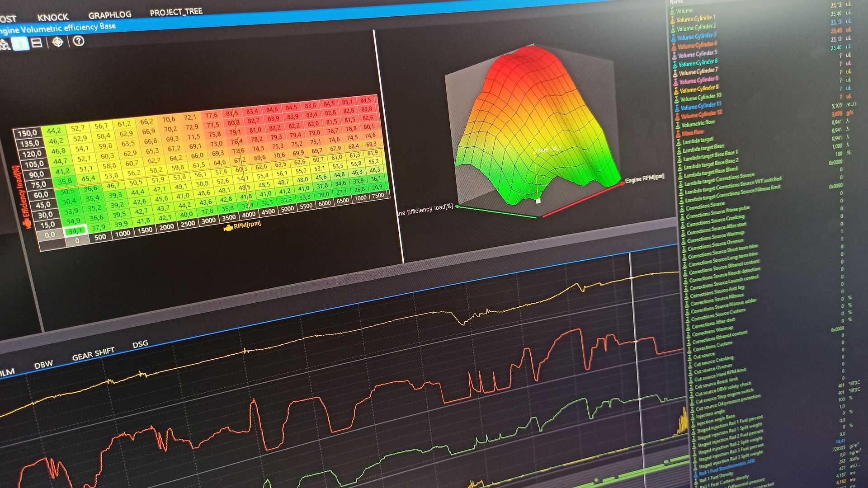Click the blue Volume Cylinder 11 channel icon
This screenshot has height=488, width=868.
[677, 108]
